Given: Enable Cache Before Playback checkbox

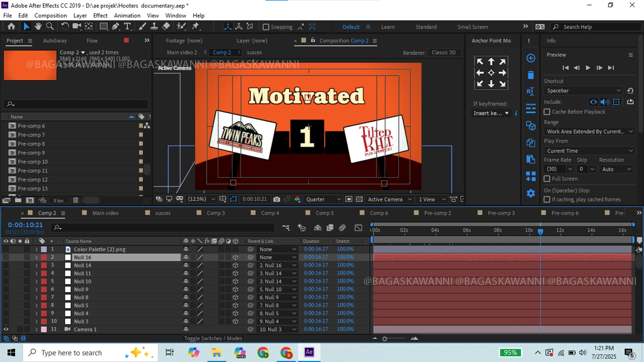Looking at the screenshot, I should point(547,112).
